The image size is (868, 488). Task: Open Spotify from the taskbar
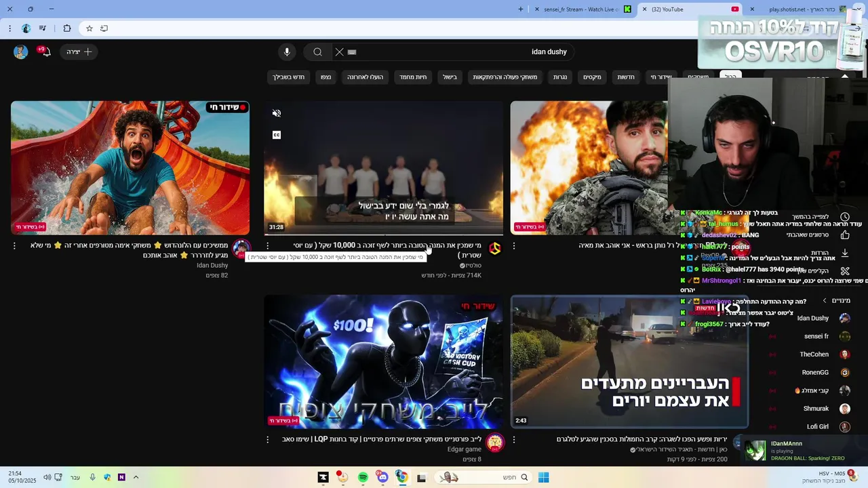[363, 477]
